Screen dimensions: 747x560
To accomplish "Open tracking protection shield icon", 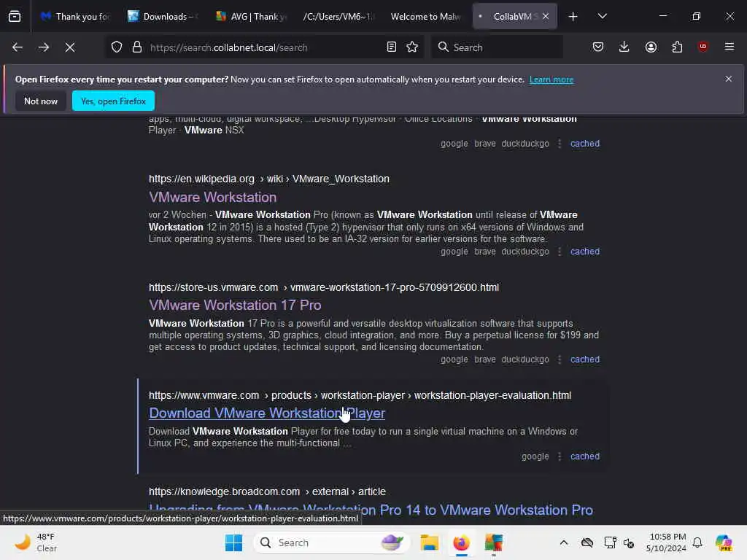I will [x=117, y=47].
